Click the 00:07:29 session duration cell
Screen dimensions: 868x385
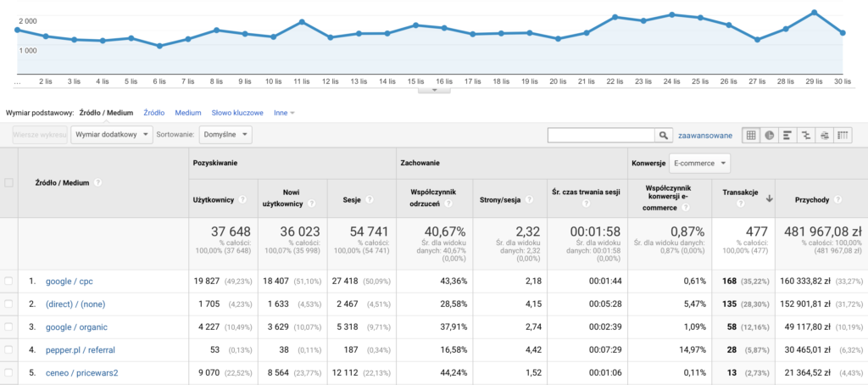click(605, 350)
